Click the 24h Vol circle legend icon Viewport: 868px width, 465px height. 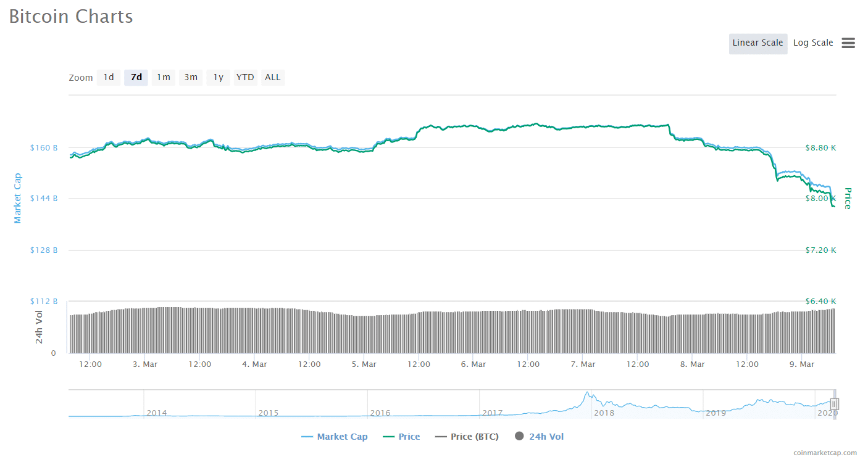[x=519, y=437]
